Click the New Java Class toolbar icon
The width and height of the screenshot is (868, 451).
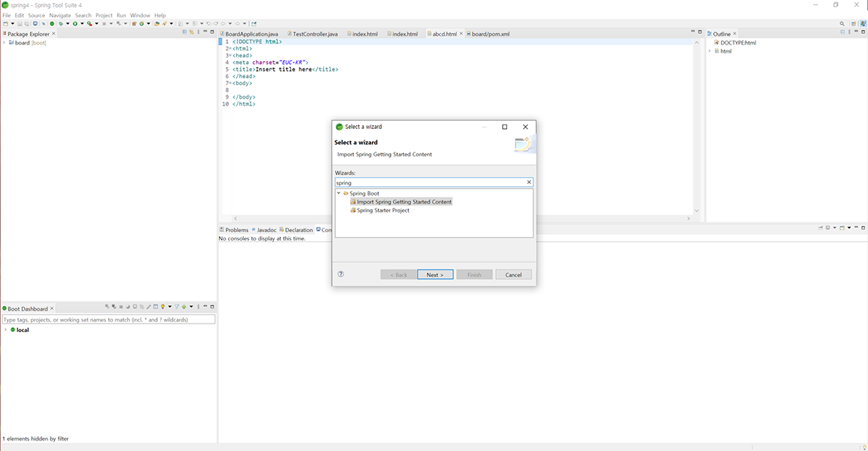point(142,24)
